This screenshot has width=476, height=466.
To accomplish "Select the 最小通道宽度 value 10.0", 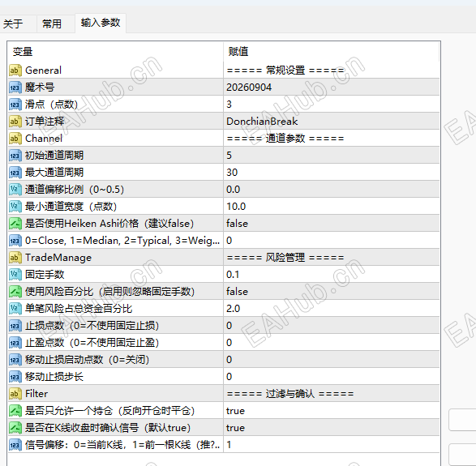I will click(236, 207).
